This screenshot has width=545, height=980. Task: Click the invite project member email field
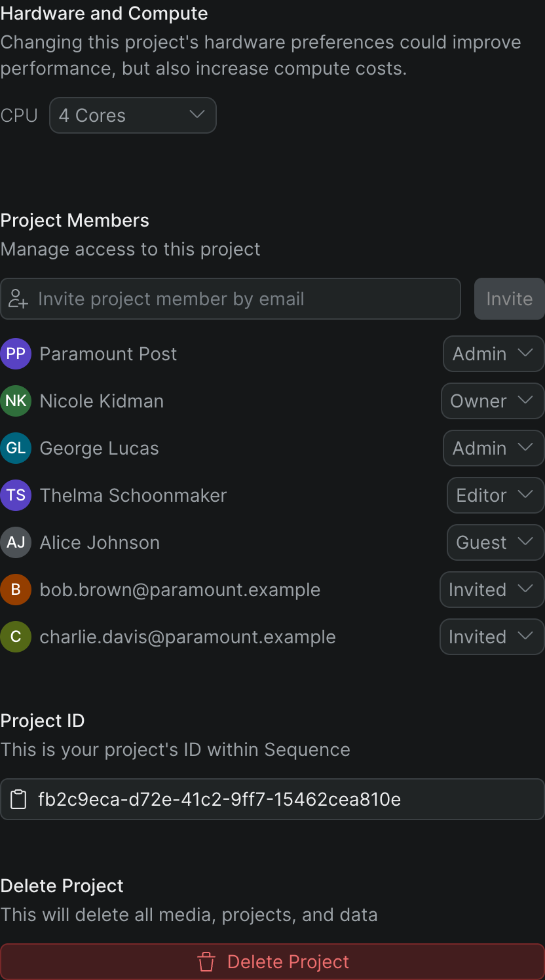[231, 299]
